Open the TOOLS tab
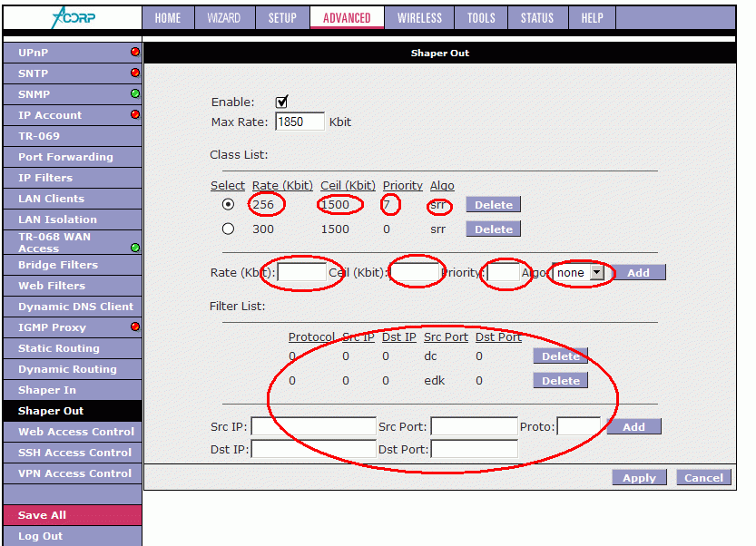This screenshot has height=546, width=756. point(481,18)
